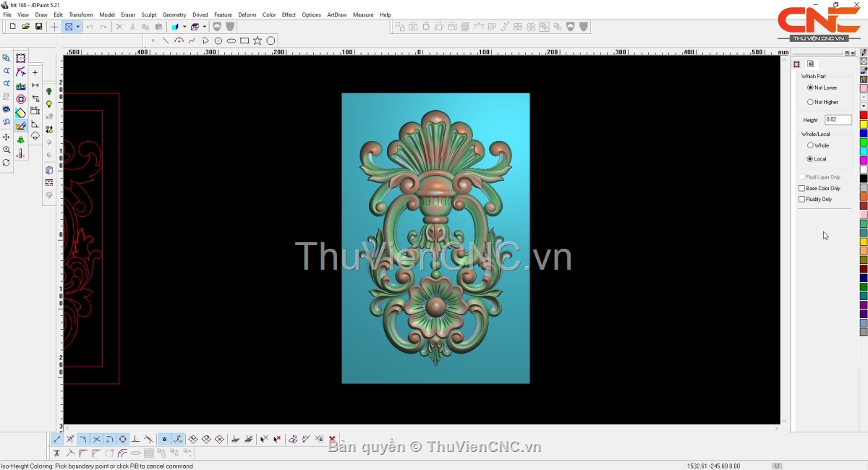Click the text 'abc' tool
This screenshot has height=470, width=868.
[21, 86]
